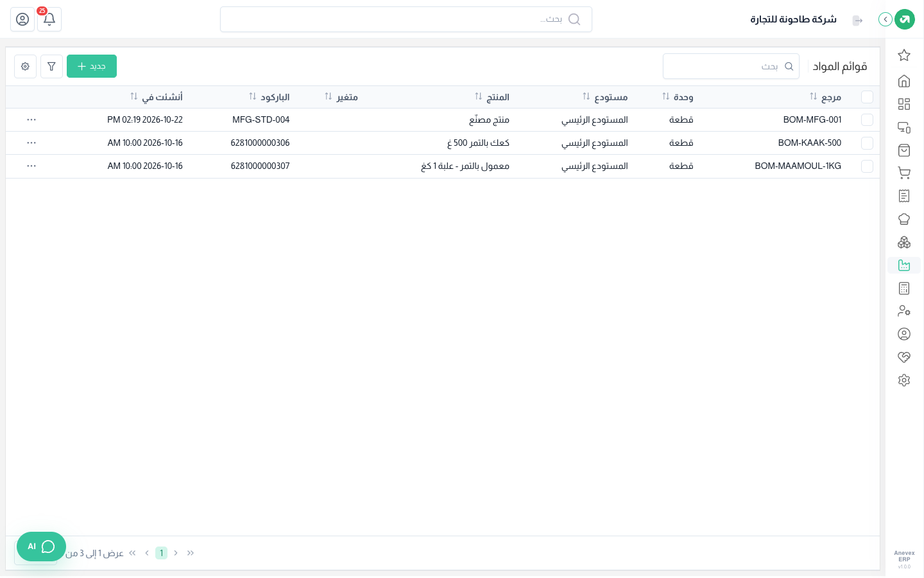Open the user profile icon top left
The image size is (924, 578).
point(22,19)
